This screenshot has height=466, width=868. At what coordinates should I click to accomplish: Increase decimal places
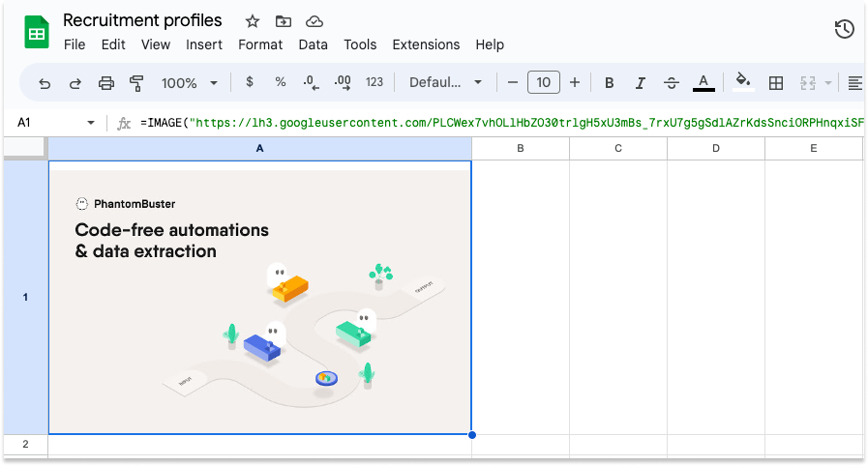[343, 83]
